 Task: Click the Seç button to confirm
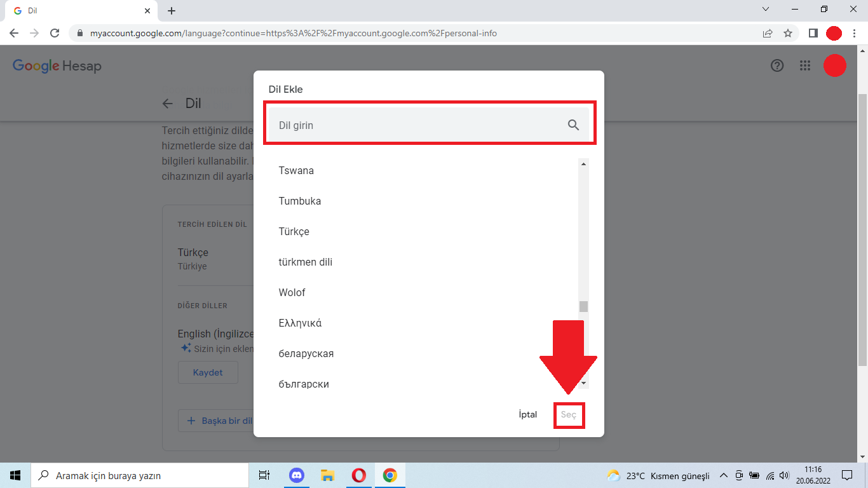(x=568, y=415)
